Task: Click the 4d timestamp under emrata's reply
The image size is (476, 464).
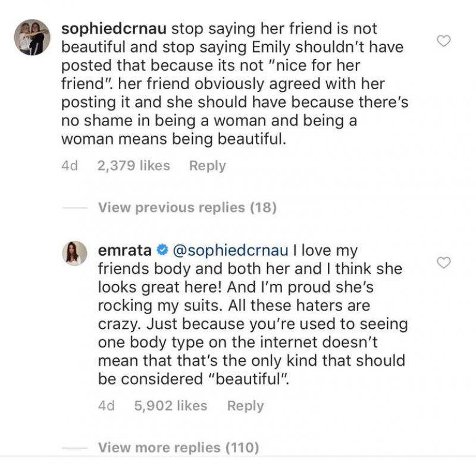Action: 107,406
